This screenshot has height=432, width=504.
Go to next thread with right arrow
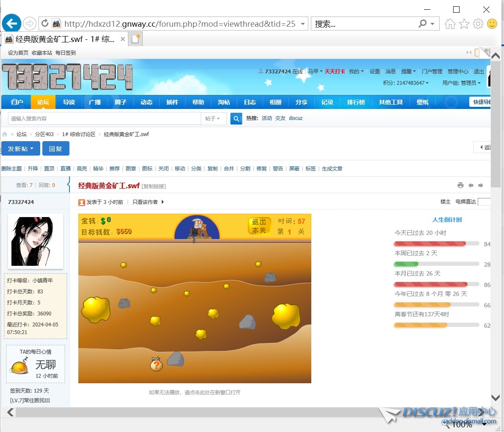pos(481,185)
